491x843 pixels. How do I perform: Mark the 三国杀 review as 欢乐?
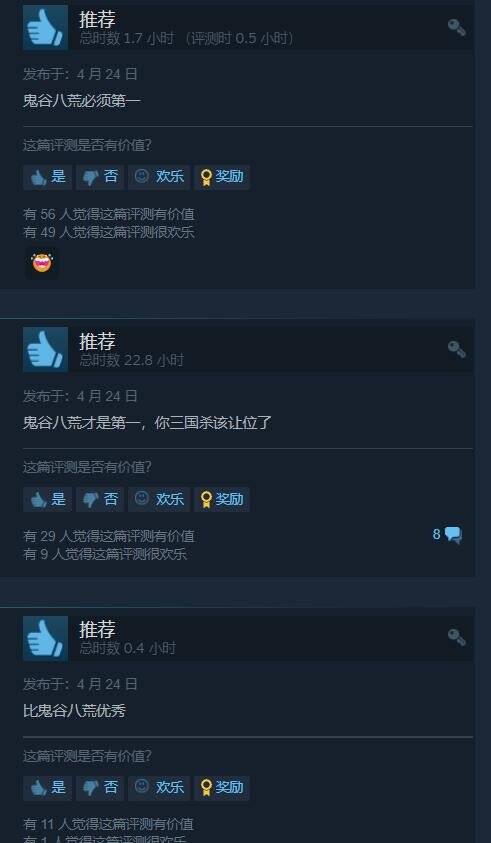[x=159, y=499]
